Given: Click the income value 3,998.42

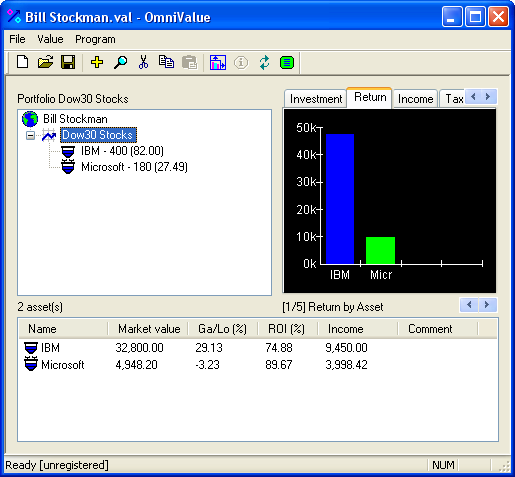Looking at the screenshot, I should tap(346, 365).
